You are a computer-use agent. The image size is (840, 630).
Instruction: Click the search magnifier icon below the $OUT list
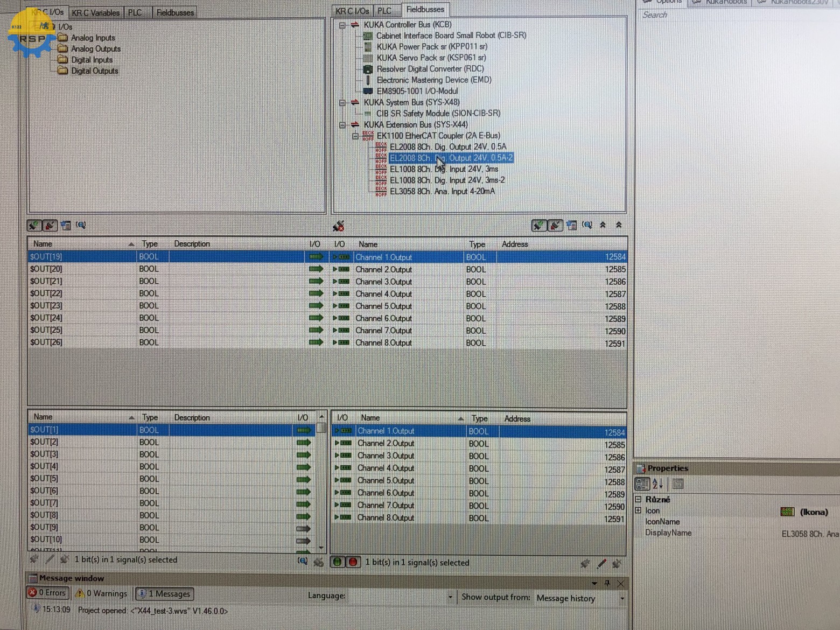click(x=303, y=561)
